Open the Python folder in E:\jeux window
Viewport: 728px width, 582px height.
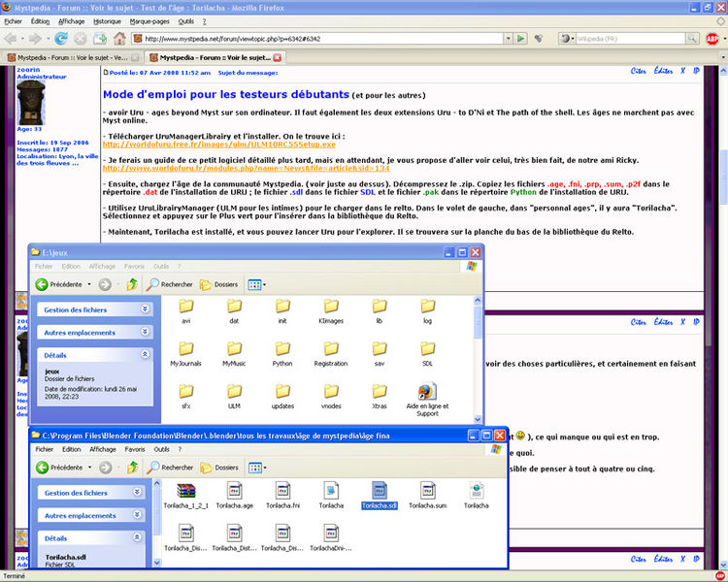coord(282,354)
